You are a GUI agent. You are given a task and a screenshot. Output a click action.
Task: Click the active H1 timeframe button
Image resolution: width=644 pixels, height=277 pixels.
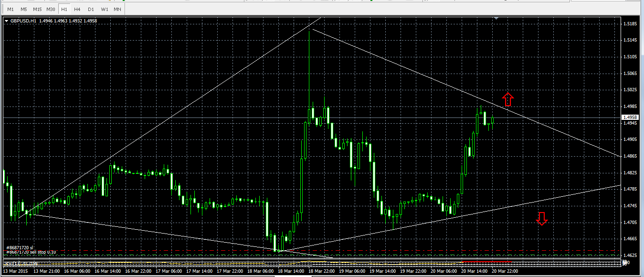pos(64,10)
